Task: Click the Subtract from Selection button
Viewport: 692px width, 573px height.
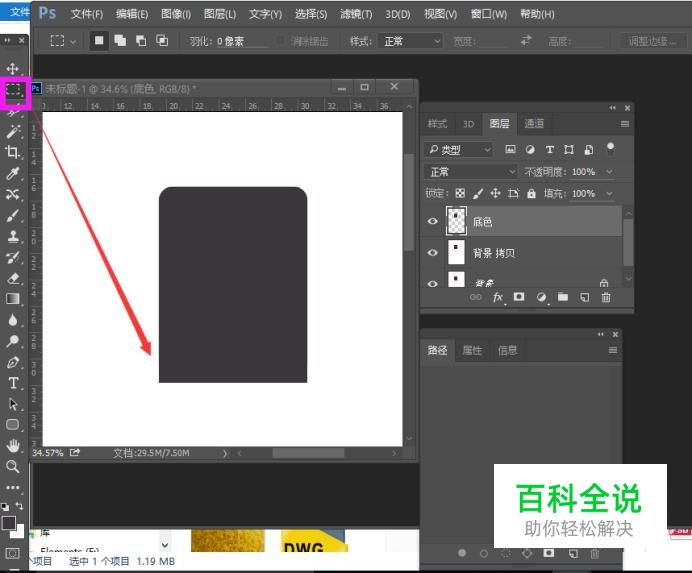Action: click(x=141, y=41)
